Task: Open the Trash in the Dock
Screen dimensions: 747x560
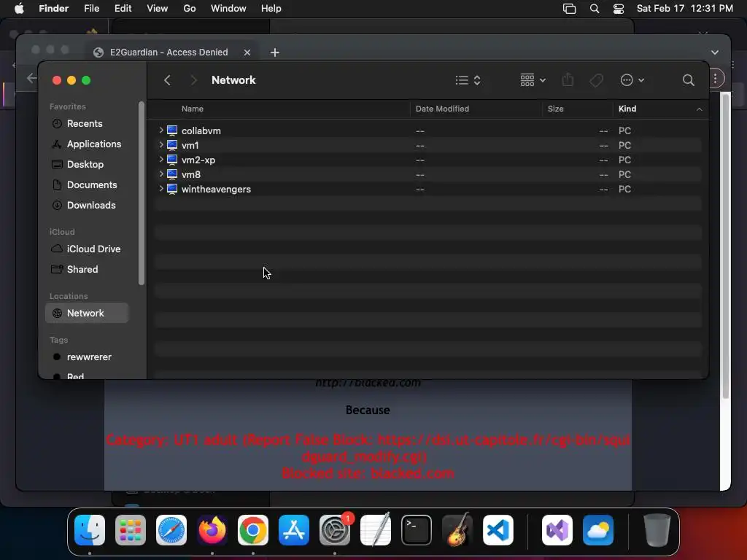Action: 657,530
